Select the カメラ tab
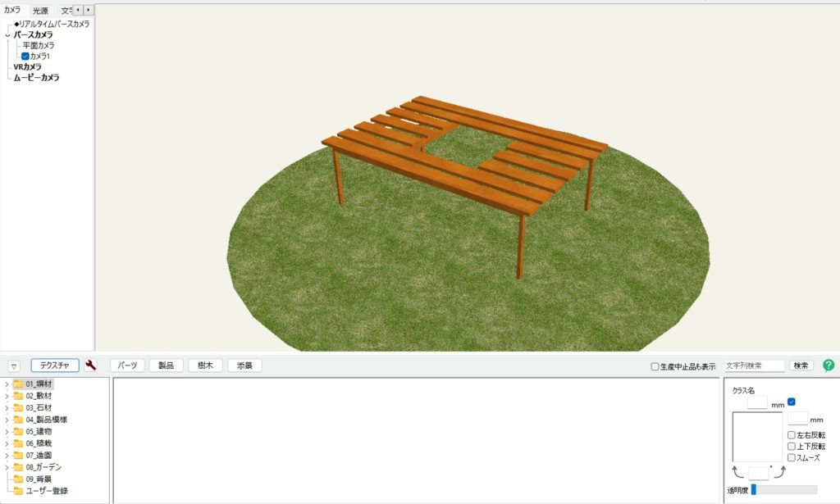 13,11
